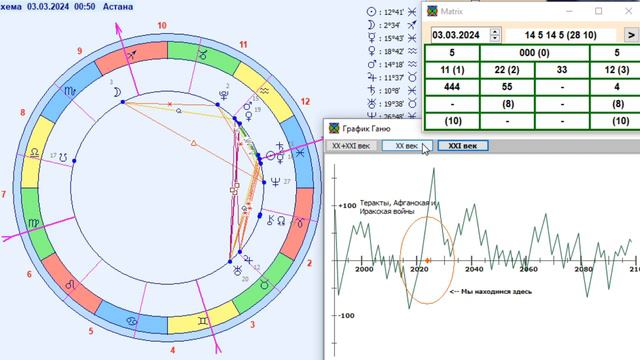This screenshot has height=360, width=640.
Task: Decrease the Matrix date with the down arrow
Action: coord(495,38)
